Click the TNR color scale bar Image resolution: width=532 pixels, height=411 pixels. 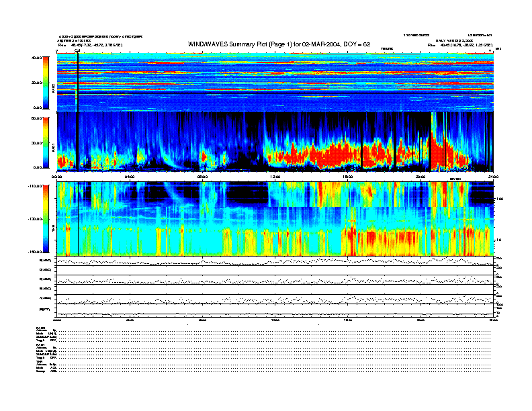click(46, 219)
